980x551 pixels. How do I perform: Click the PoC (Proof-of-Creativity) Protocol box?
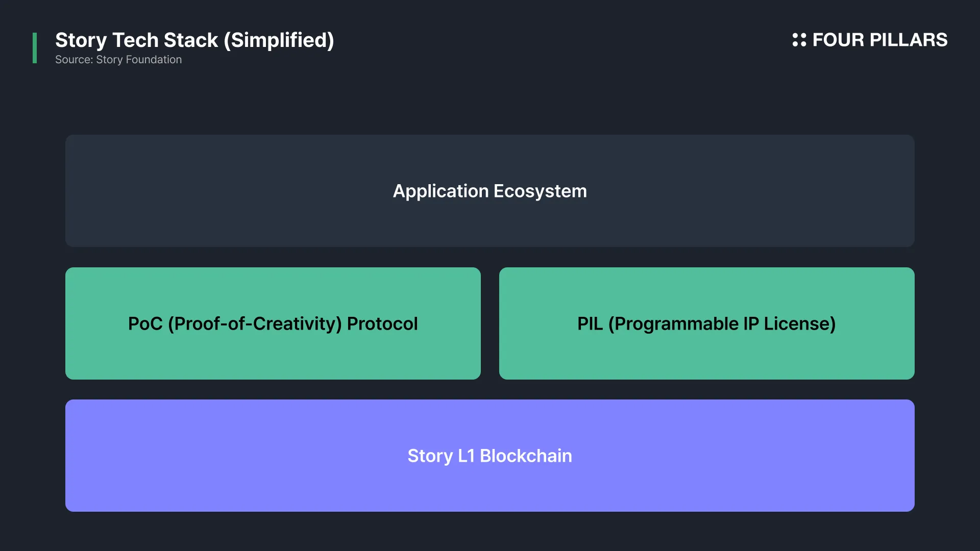coord(273,323)
